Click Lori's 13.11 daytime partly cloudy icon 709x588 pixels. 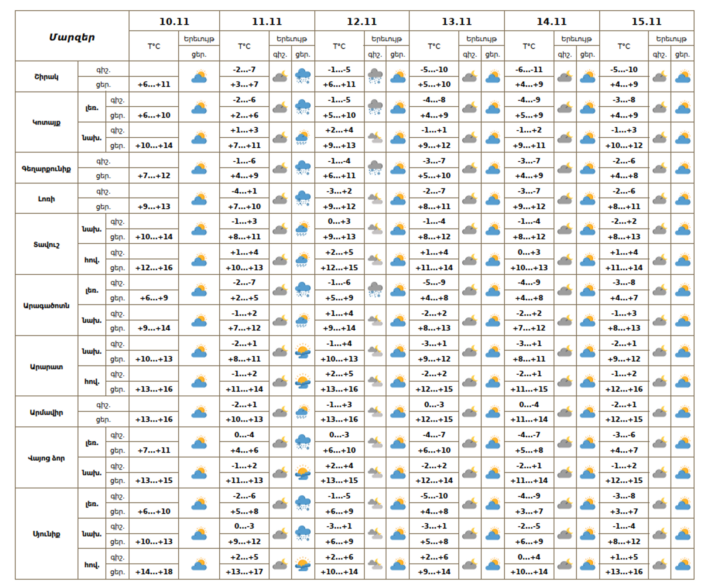click(x=493, y=199)
